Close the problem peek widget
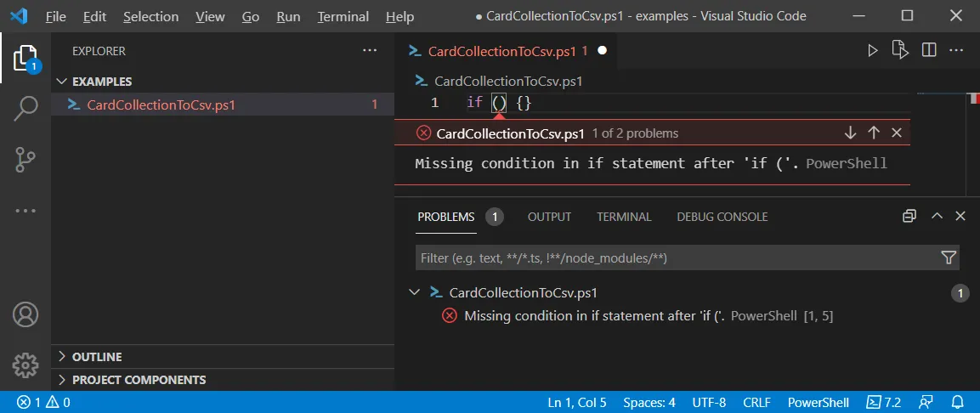Screen dimensions: 980x413 point(897,133)
